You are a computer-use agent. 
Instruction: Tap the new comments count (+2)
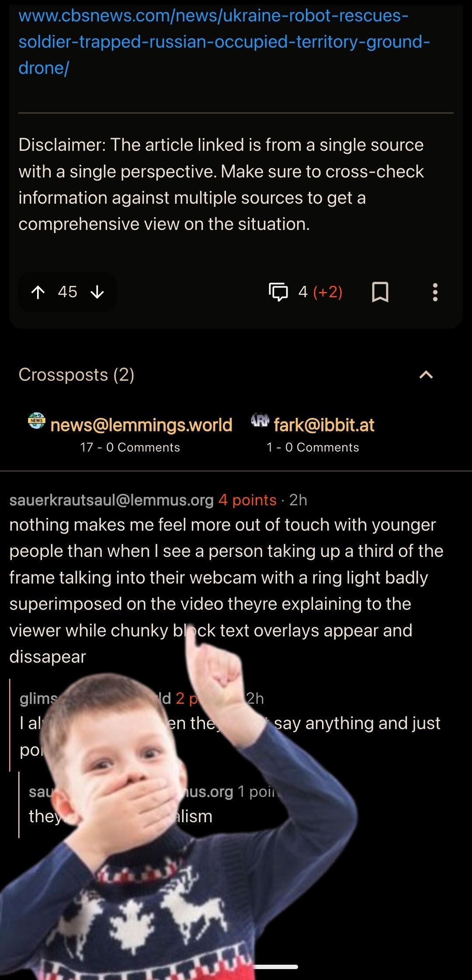328,292
